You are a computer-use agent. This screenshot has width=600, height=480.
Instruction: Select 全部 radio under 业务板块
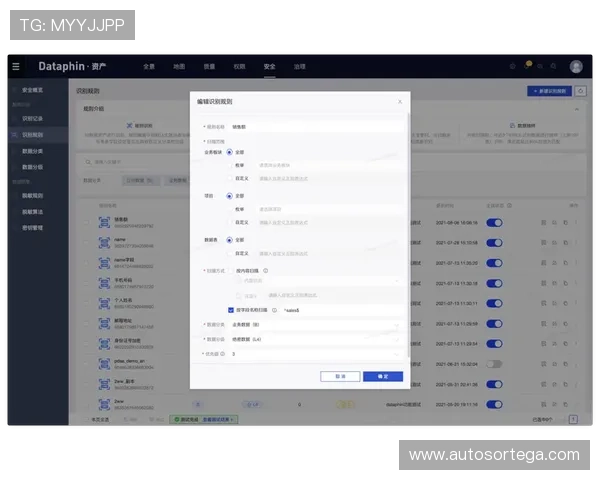pyautogui.click(x=229, y=152)
